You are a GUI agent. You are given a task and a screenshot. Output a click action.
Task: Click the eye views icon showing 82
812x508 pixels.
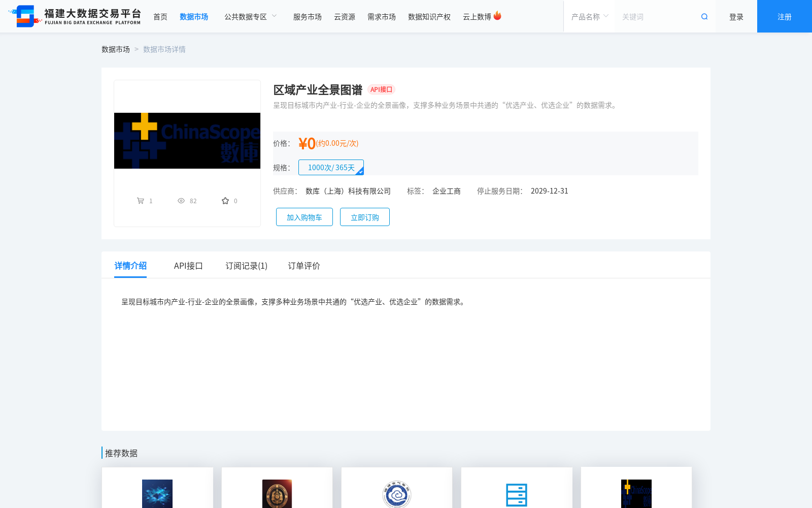pyautogui.click(x=181, y=201)
